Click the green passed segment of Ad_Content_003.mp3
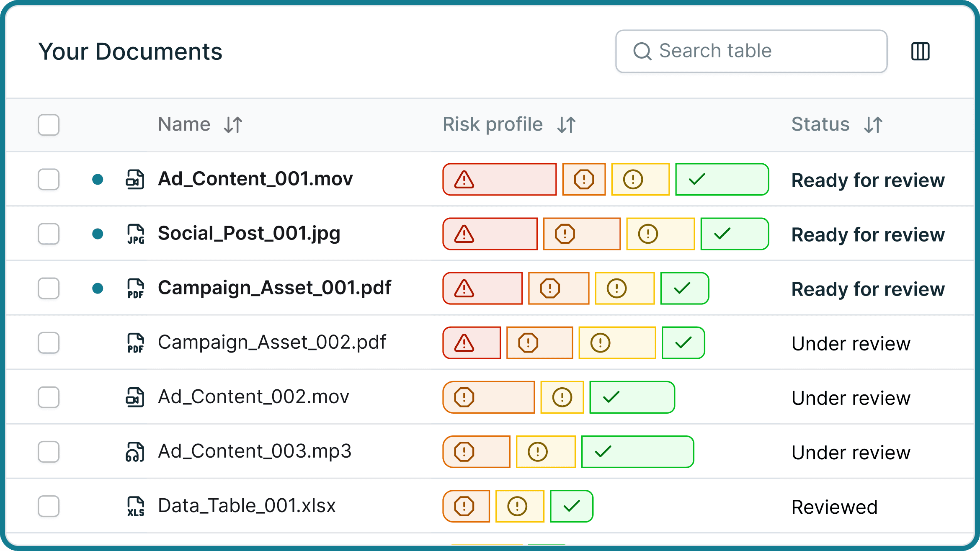The height and width of the screenshot is (551, 980). click(x=637, y=452)
